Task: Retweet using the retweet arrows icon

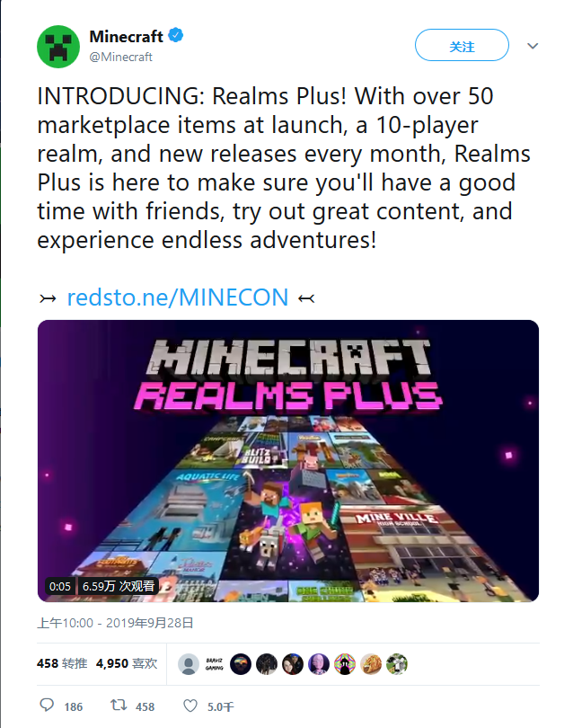Action: tap(119, 706)
